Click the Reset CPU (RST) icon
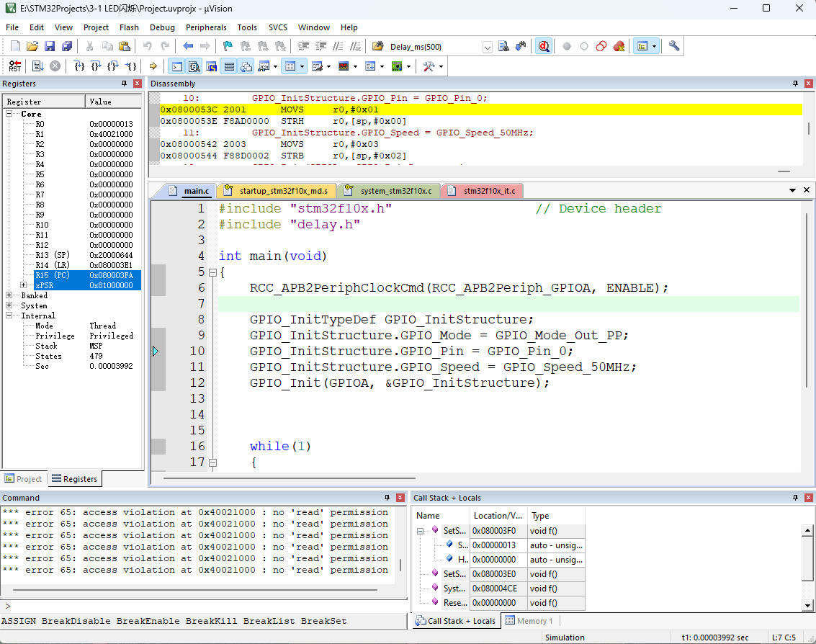The height and width of the screenshot is (644, 816). 15,66
